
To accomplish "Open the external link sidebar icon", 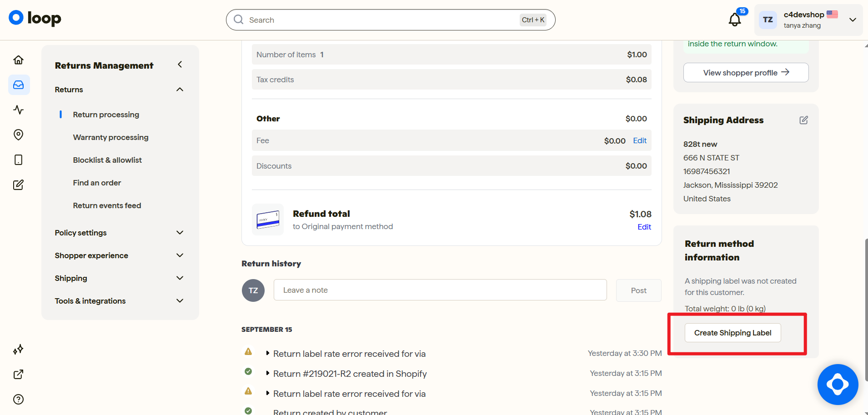I will pyautogui.click(x=19, y=375).
